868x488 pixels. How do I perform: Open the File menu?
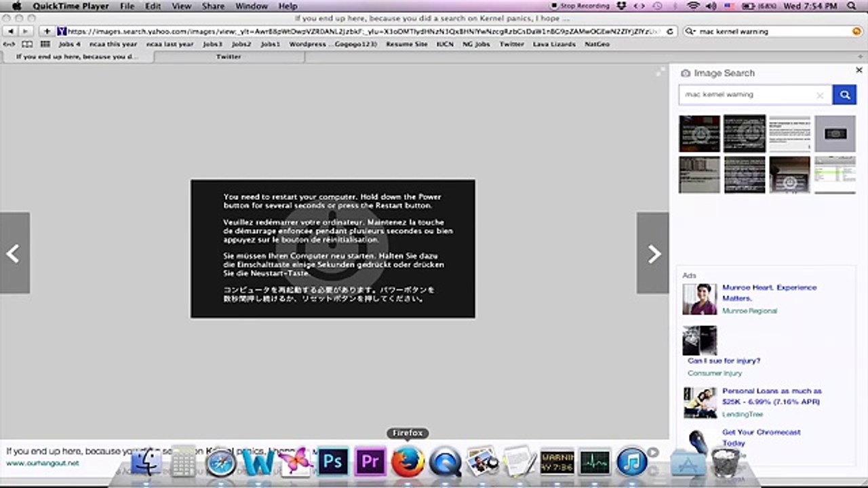[127, 6]
